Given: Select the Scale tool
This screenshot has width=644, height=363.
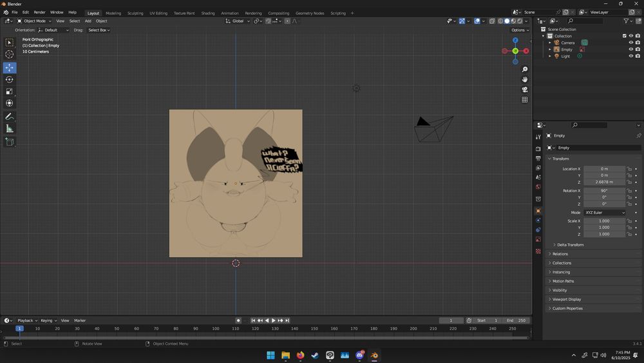Looking at the screenshot, I should [x=10, y=92].
